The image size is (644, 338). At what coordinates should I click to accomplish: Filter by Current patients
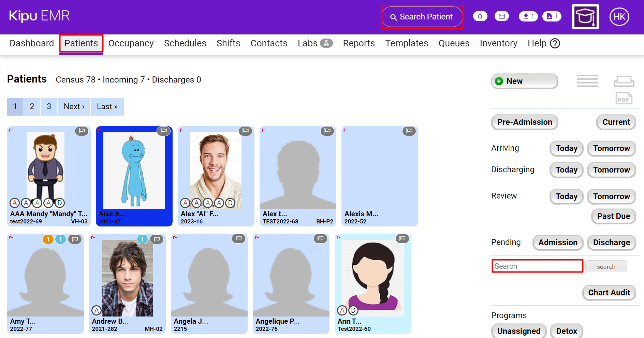point(616,122)
